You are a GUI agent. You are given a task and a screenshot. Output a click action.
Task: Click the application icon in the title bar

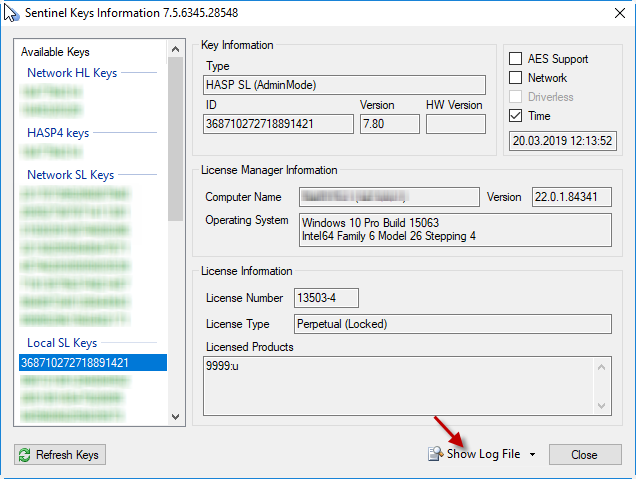click(x=11, y=13)
